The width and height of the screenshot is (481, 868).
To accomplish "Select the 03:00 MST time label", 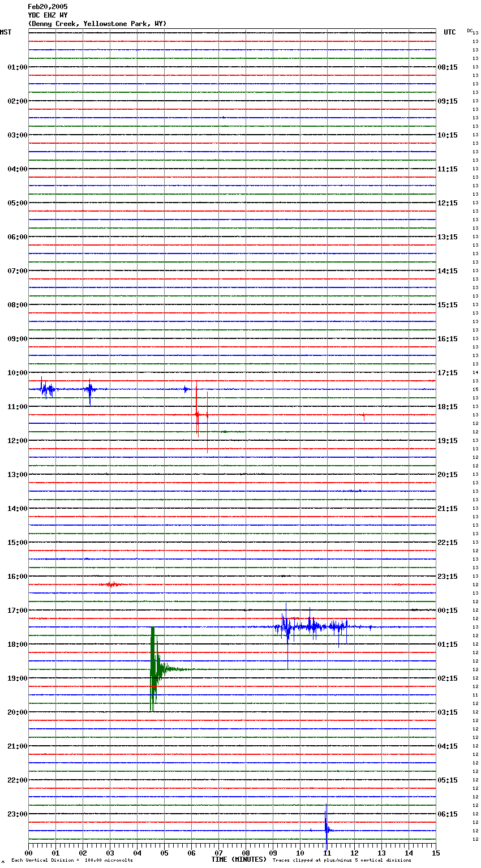I will click(18, 135).
